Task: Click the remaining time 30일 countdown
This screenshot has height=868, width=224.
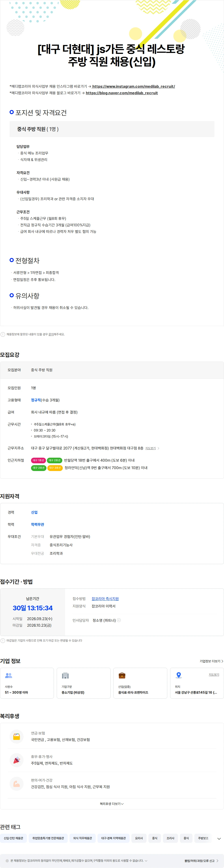Action: (33, 608)
